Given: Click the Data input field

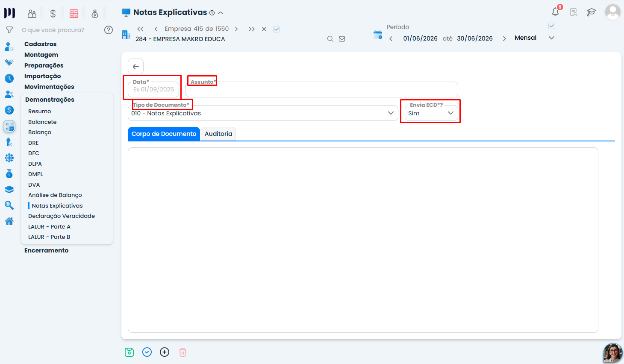Looking at the screenshot, I should click(x=153, y=89).
